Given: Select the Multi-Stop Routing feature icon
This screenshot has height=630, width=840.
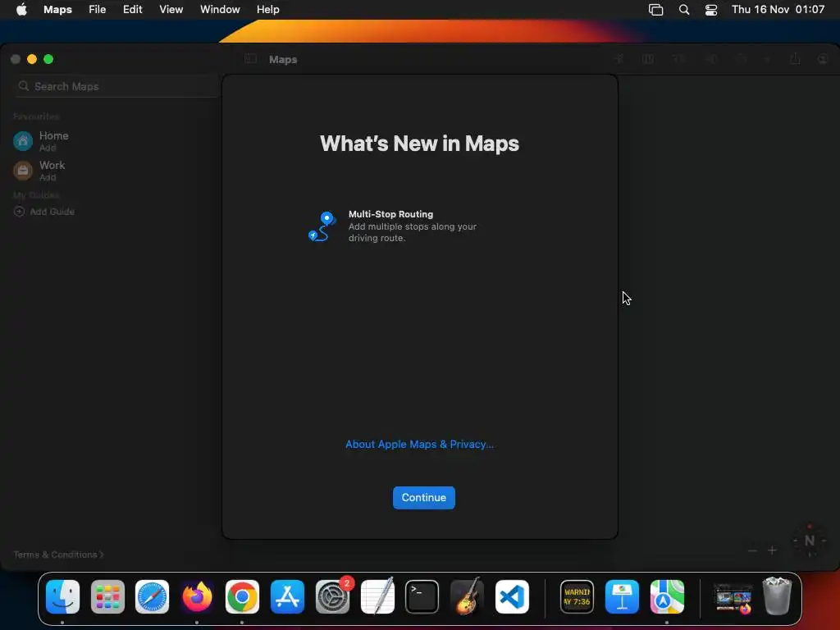Looking at the screenshot, I should pos(322,226).
